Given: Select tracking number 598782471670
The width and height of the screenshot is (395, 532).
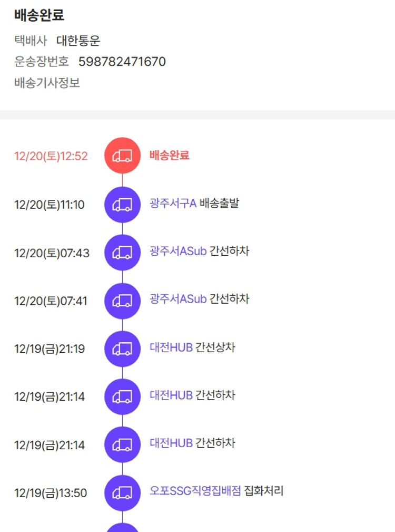Looking at the screenshot, I should [x=122, y=62].
